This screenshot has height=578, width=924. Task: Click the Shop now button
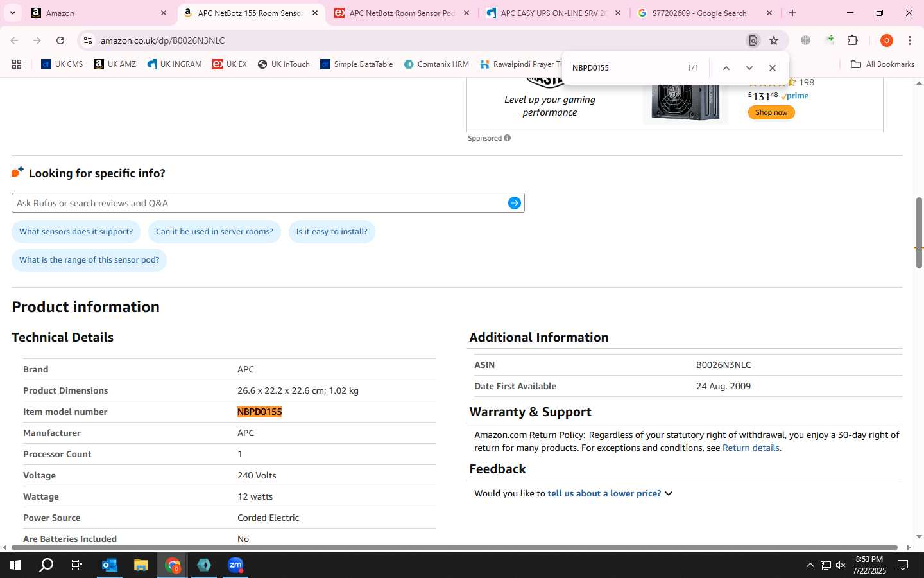tap(771, 112)
